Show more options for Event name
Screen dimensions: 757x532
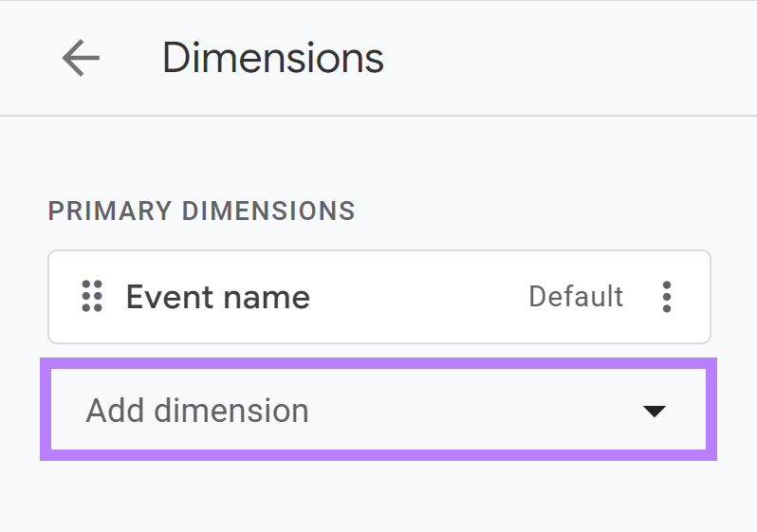[x=667, y=297]
